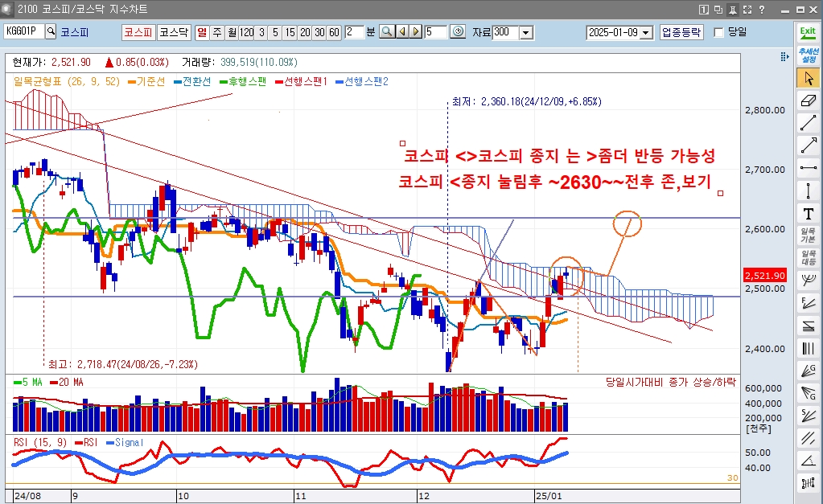Click the 일목균형표 (26, 9, 52) indicator label

click(67, 81)
